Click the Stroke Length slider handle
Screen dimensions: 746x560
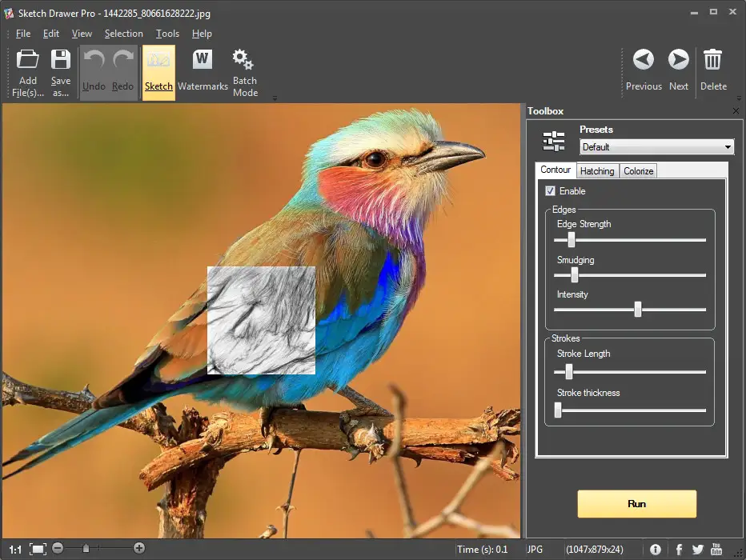click(568, 372)
